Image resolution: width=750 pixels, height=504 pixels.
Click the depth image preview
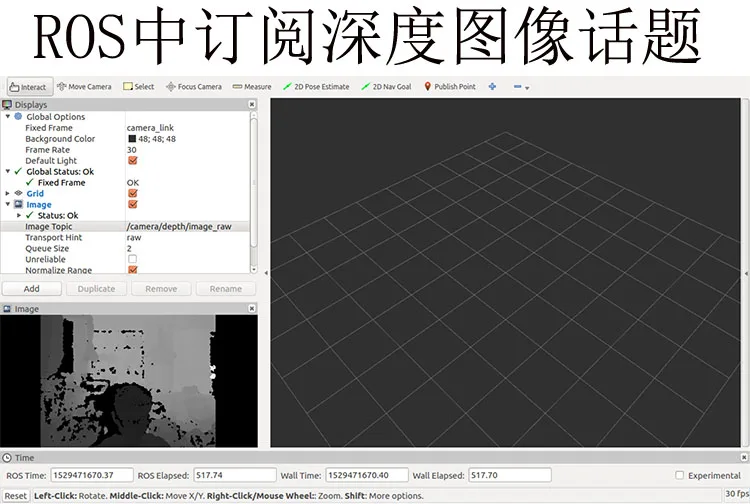129,381
